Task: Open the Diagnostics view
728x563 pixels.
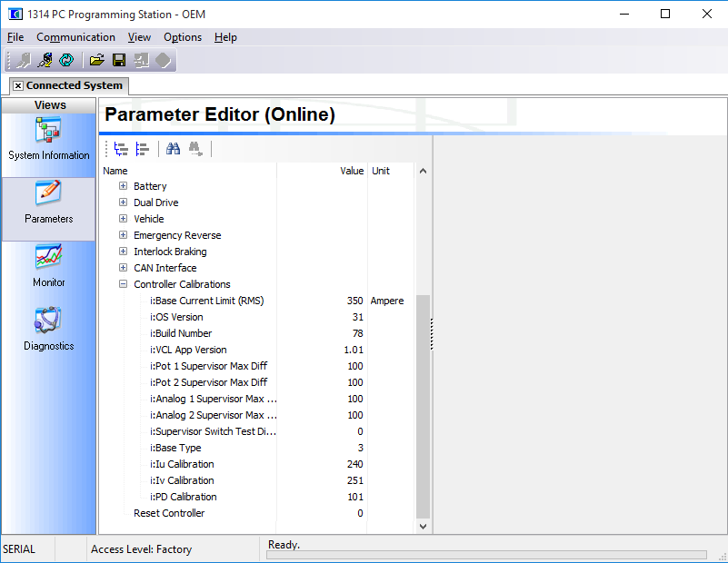Action: pos(49,330)
